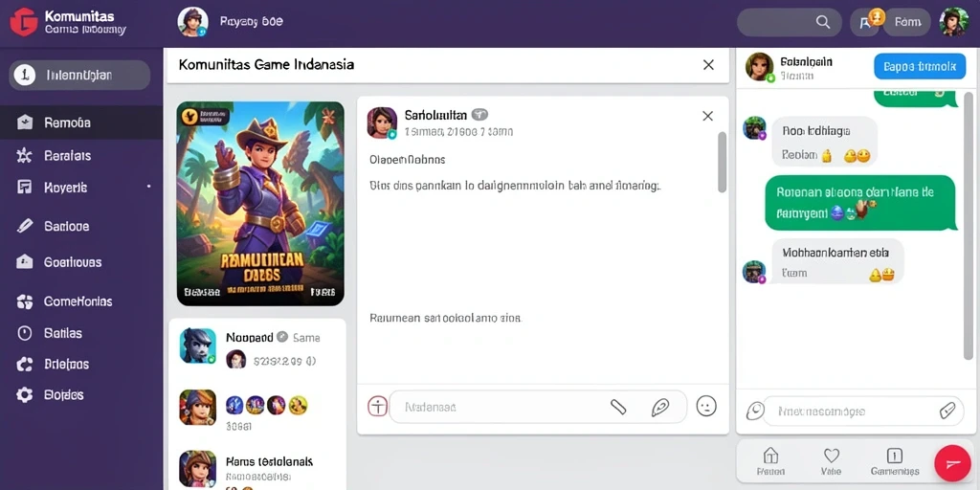Click the search magnifier icon
Screen dimensions: 980x490
coord(823,22)
